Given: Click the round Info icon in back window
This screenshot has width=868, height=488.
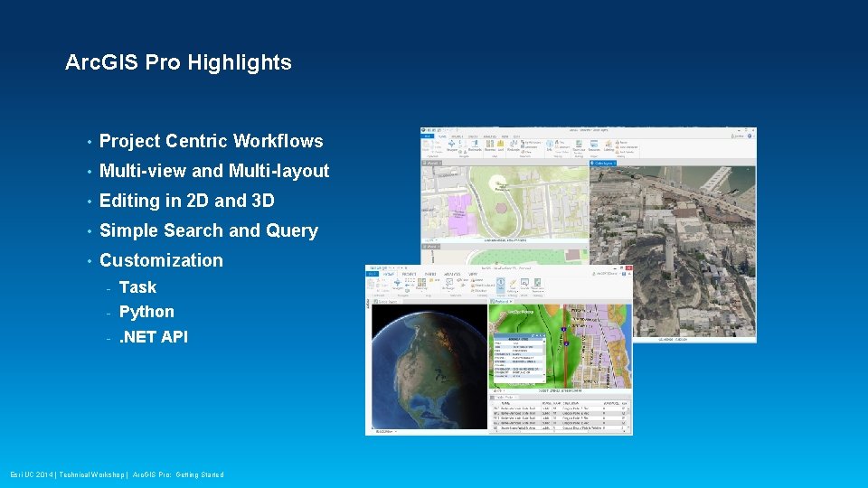Looking at the screenshot, I should click(x=550, y=145).
